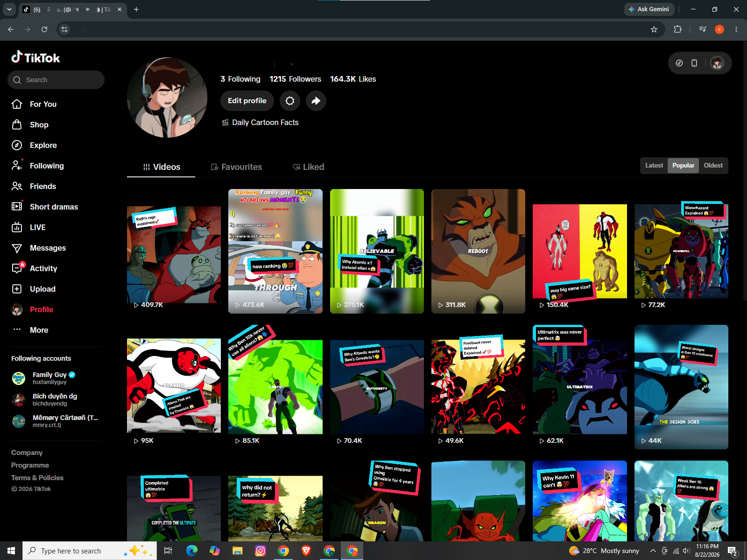Viewport: 747px width, 560px height.
Task: Click the TikTok search field
Action: (x=56, y=80)
